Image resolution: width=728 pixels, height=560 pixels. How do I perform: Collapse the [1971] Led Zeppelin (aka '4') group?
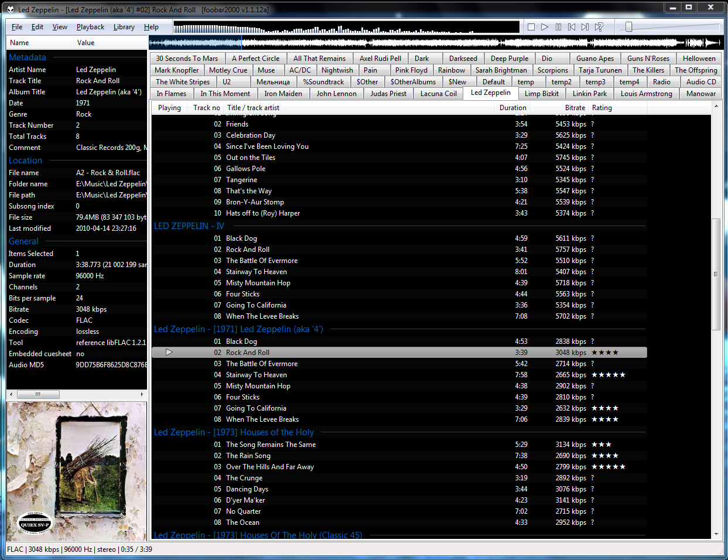tap(238, 329)
